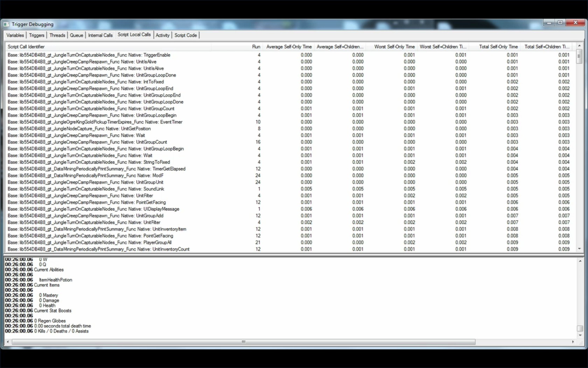588x368 pixels.
Task: Sort by Script Call Identifier column header
Action: pyautogui.click(x=108, y=47)
